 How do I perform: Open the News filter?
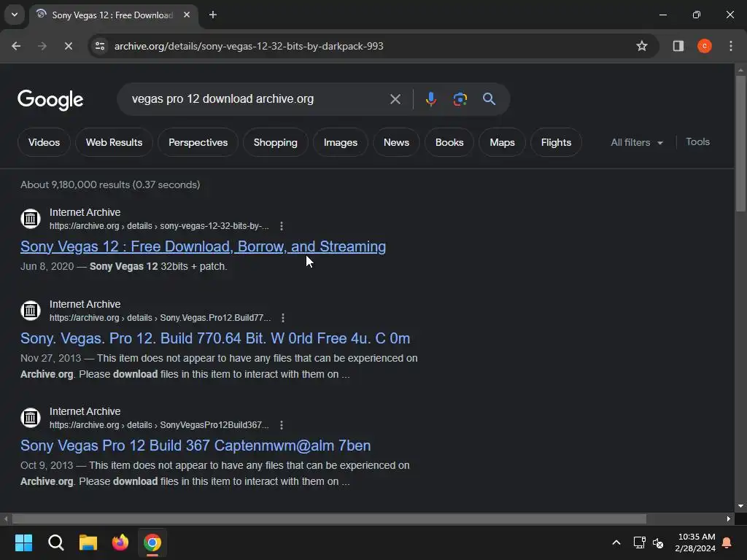[396, 142]
